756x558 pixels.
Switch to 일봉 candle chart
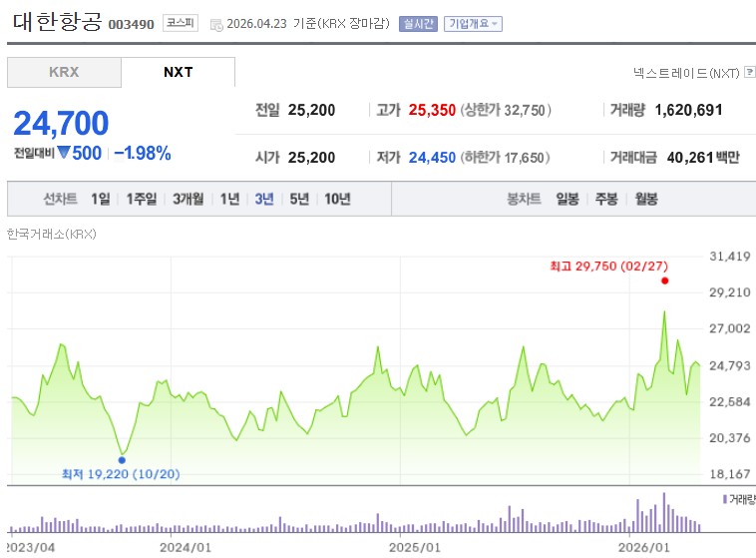(x=567, y=199)
